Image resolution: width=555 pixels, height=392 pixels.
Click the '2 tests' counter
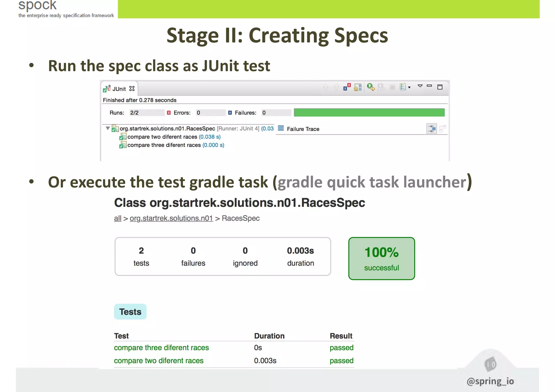click(x=141, y=257)
